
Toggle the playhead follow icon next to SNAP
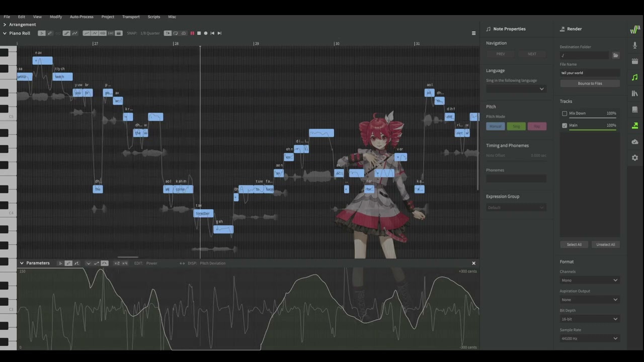(168, 33)
